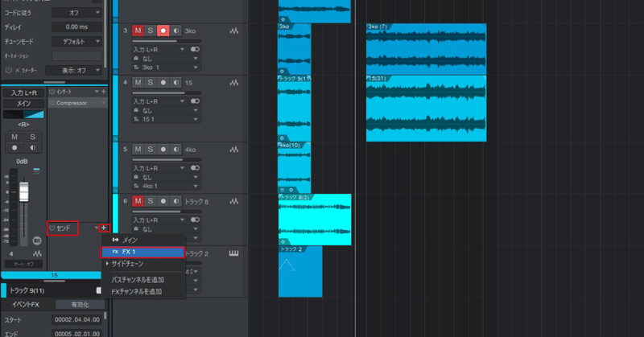Viewport: 644px width, 337px height.
Task: Click the 有効化 event FX button
Action: [x=80, y=305]
